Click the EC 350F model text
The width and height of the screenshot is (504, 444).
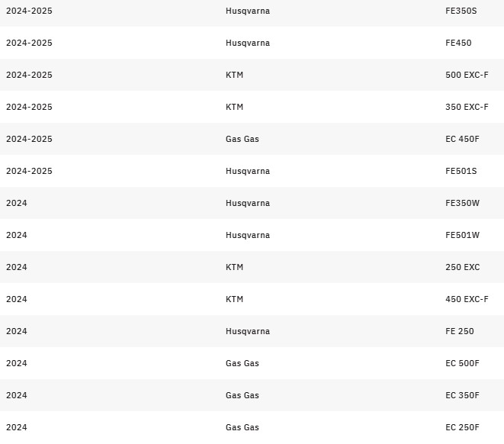click(x=462, y=396)
